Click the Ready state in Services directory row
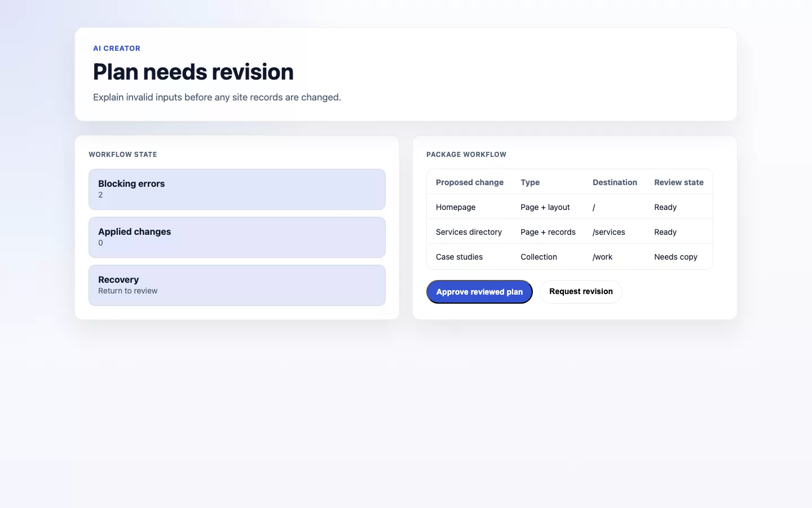The width and height of the screenshot is (812, 508). click(665, 232)
